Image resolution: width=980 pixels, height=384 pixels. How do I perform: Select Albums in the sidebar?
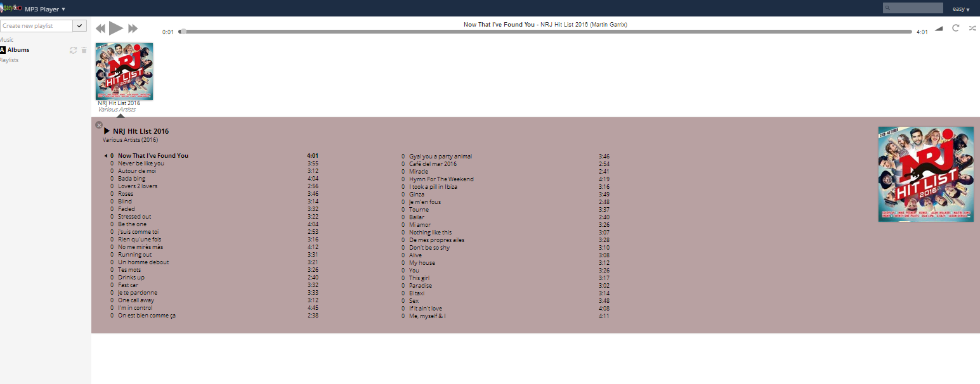18,50
